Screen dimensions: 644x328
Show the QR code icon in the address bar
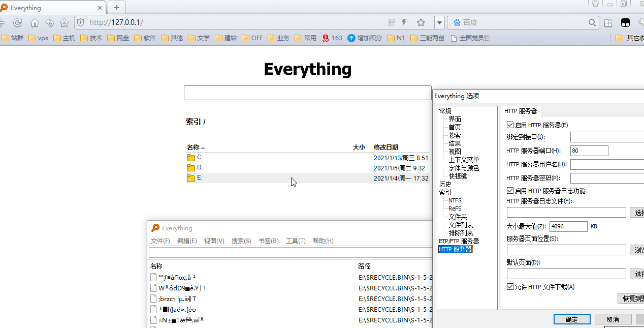(392, 22)
